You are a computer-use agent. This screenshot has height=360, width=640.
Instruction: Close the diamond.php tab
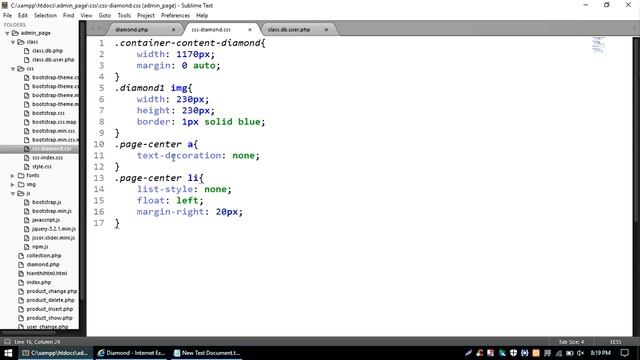pyautogui.click(x=173, y=29)
